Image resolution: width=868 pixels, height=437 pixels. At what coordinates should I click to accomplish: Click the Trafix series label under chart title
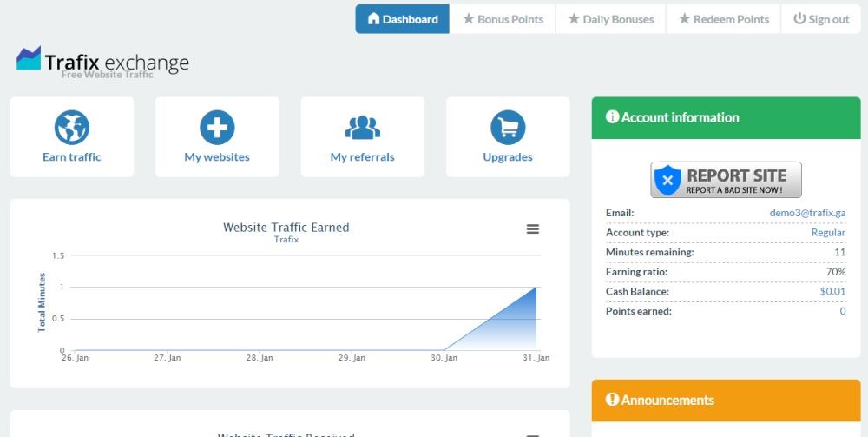(286, 240)
